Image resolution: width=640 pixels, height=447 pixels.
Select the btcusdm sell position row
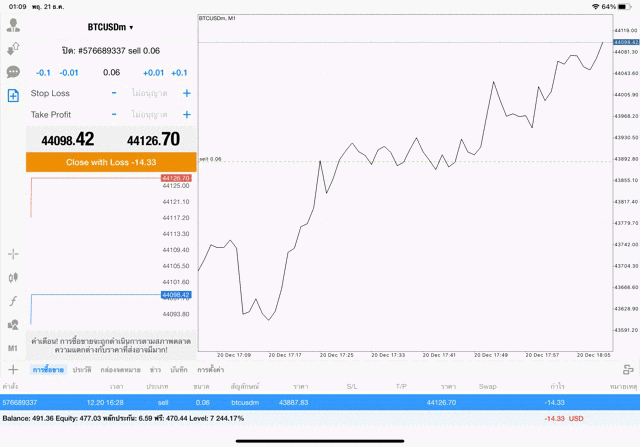pyautogui.click(x=320, y=401)
